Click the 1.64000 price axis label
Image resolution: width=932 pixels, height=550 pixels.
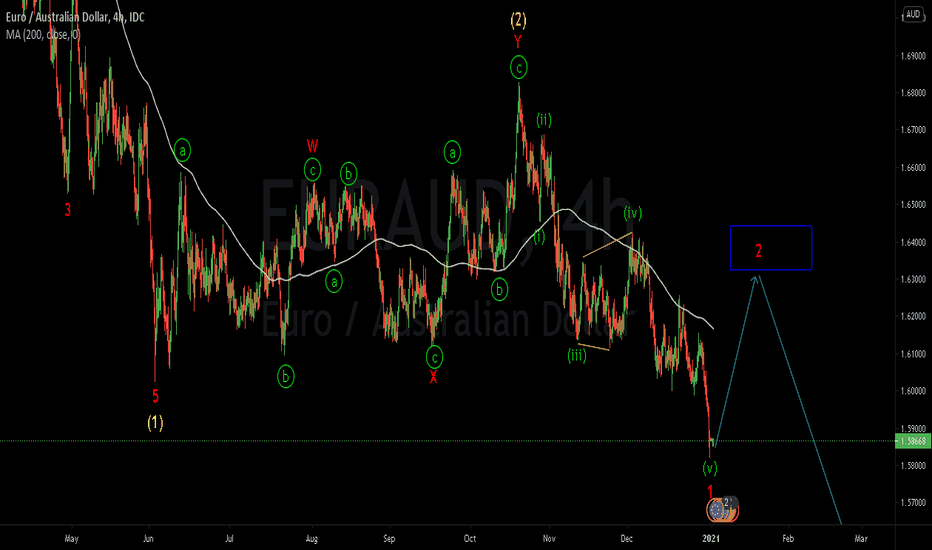click(x=913, y=242)
